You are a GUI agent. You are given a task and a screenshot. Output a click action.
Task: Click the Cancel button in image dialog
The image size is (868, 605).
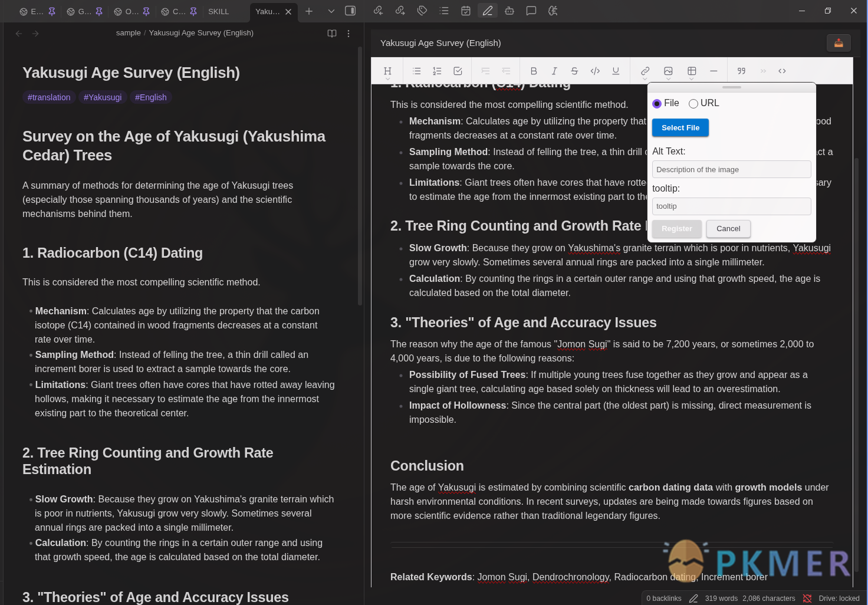(x=728, y=229)
